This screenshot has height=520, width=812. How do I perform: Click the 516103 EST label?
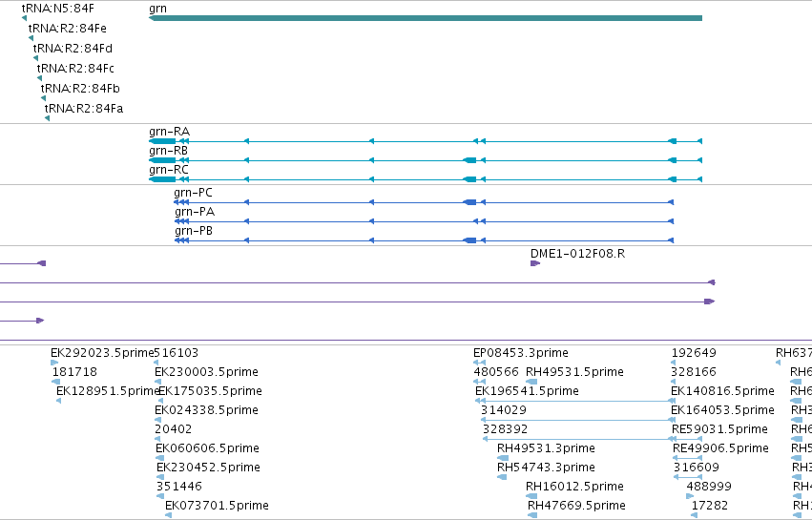[177, 353]
